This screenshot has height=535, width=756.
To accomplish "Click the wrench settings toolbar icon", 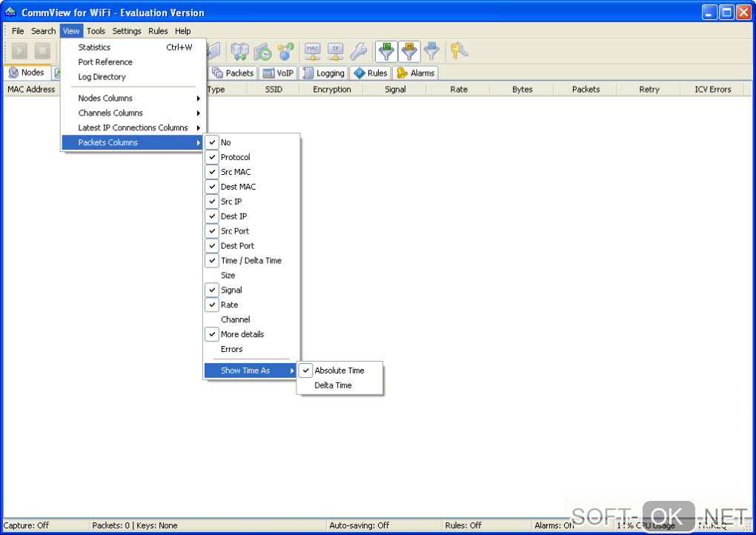I will (x=358, y=51).
